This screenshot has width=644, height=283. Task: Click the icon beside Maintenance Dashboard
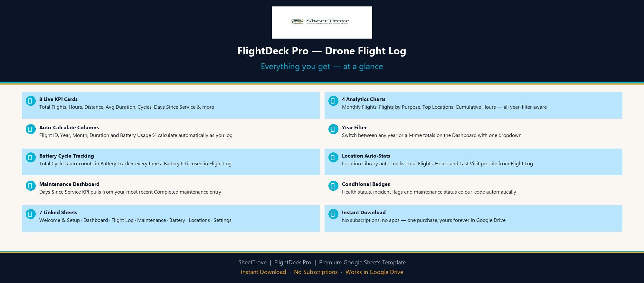(31, 186)
